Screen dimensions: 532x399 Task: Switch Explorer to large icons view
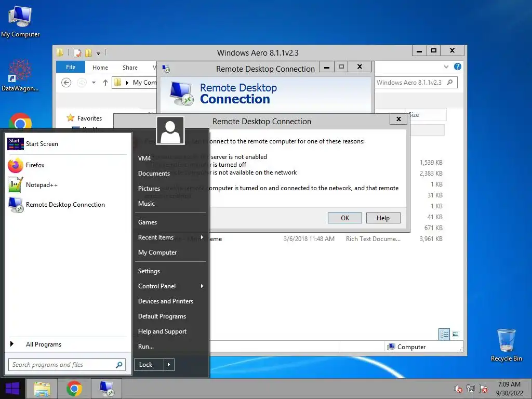[456, 334]
